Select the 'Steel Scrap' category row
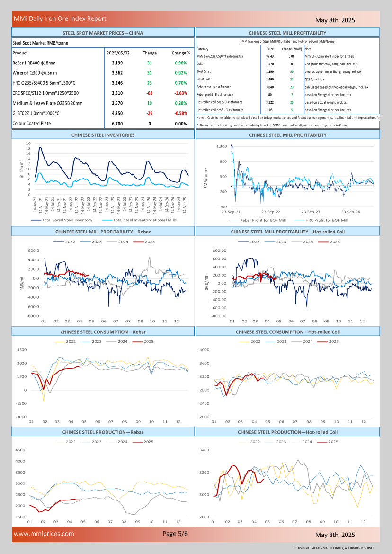This screenshot has width=392, height=554. (x=287, y=71)
